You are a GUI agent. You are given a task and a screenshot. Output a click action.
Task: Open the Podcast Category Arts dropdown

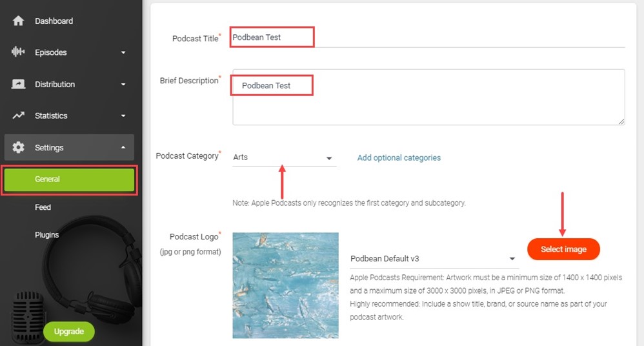(284, 158)
